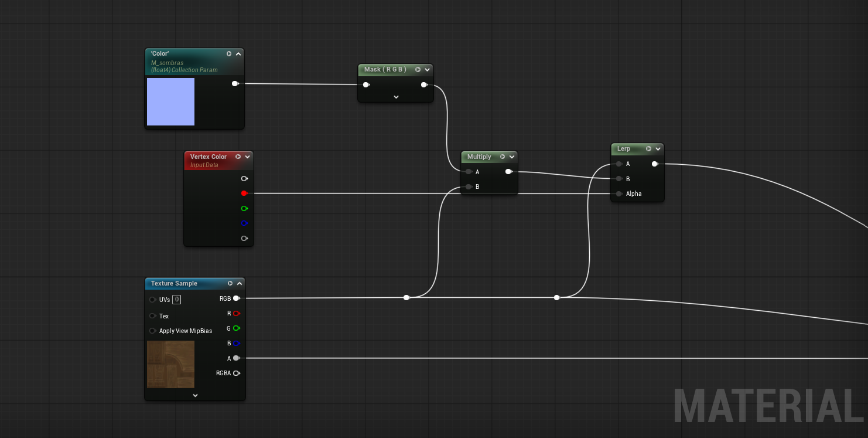This screenshot has width=868, height=438.
Task: Click Lerp node input pin B
Action: click(619, 179)
